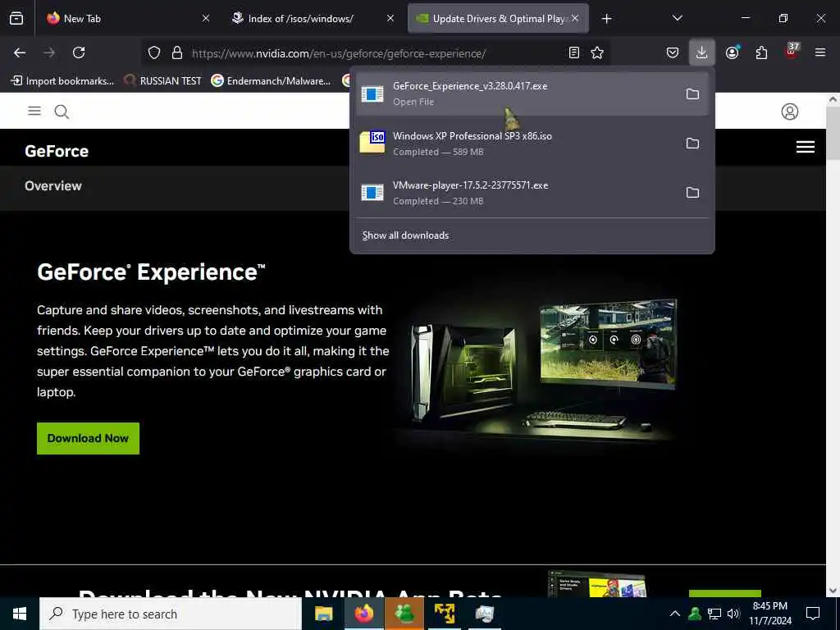Expand GeForce section navigation menu

coord(805,147)
